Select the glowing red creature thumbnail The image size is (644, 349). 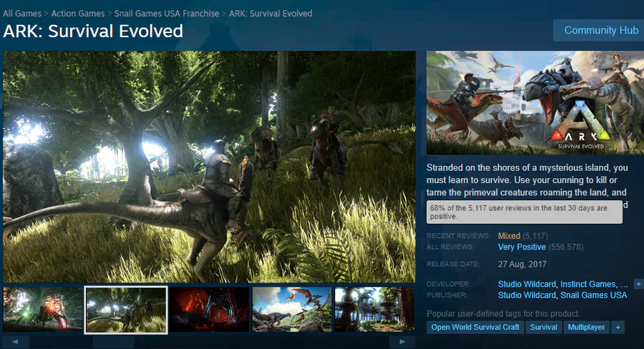(x=43, y=309)
